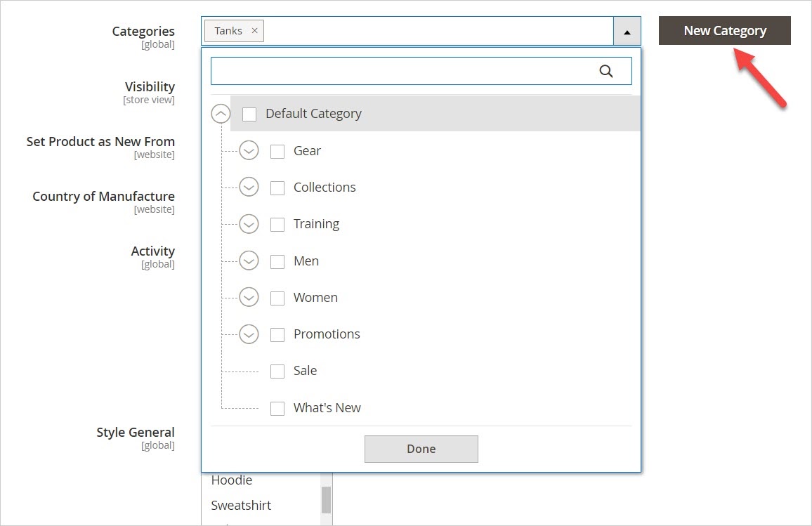Expand the Collections subtree
Image resolution: width=812 pixels, height=526 pixels.
click(249, 187)
